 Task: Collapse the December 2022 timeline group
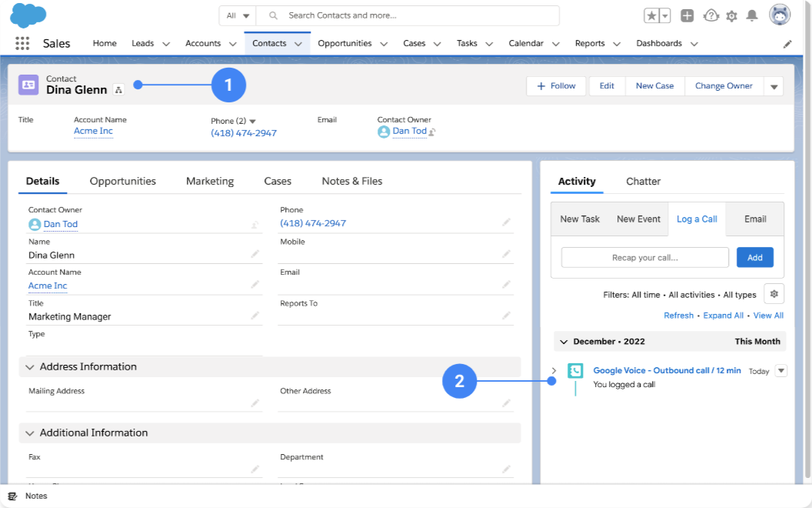coord(564,342)
